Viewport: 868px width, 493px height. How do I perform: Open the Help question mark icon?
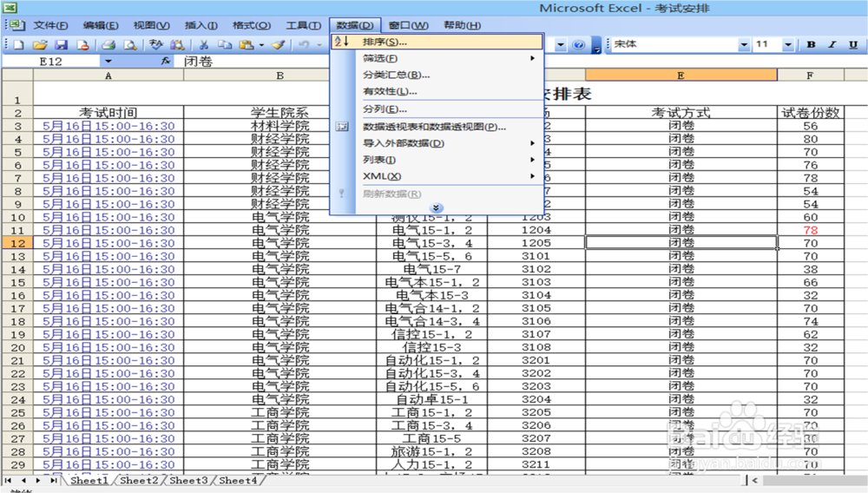click(x=578, y=45)
